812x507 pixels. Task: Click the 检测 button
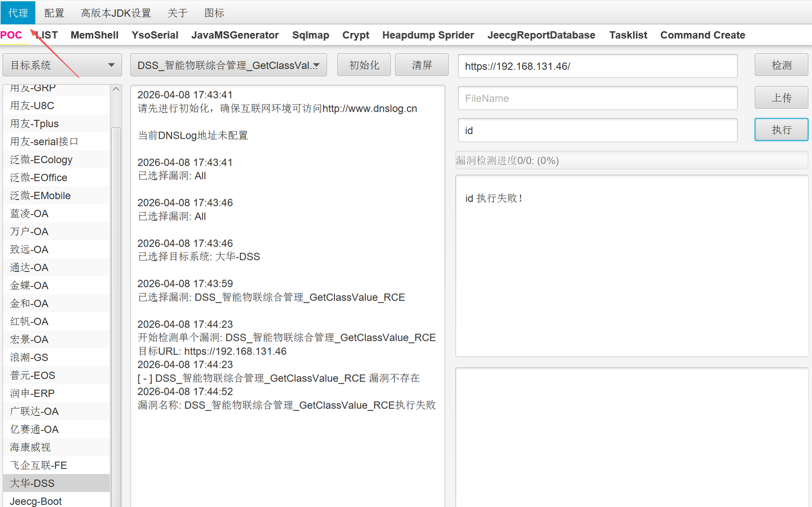pyautogui.click(x=781, y=65)
